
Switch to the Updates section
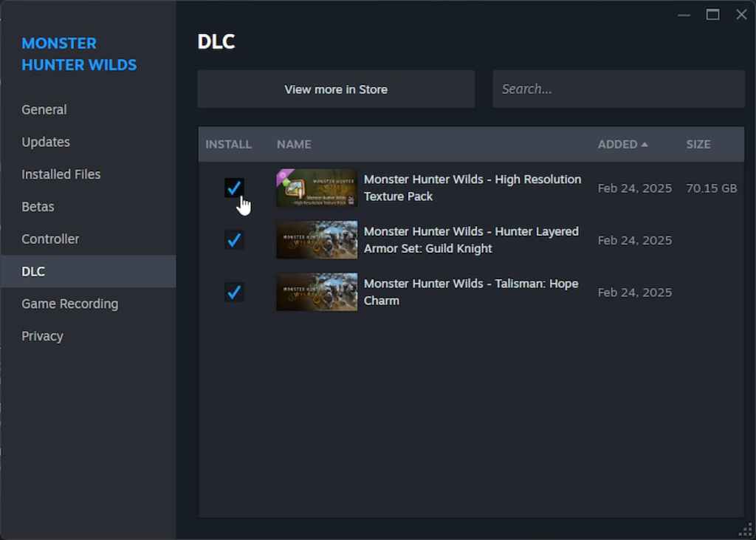[46, 142]
